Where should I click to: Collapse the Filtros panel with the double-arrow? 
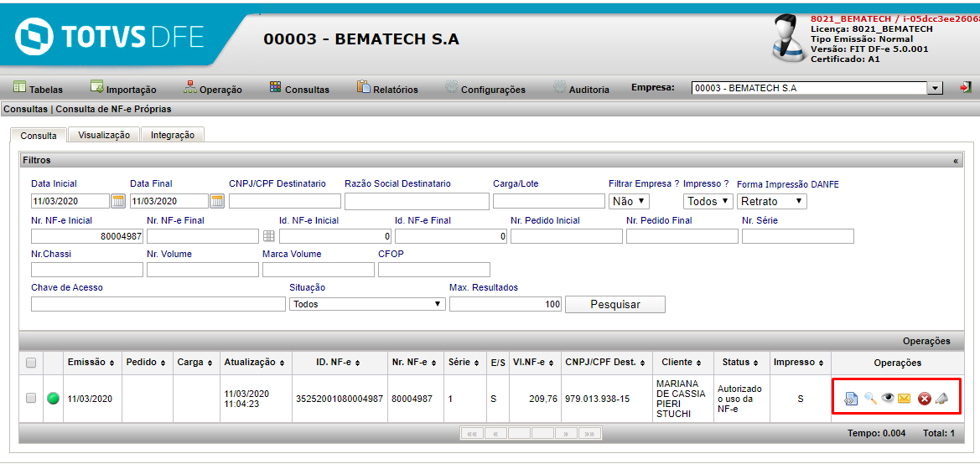click(956, 161)
